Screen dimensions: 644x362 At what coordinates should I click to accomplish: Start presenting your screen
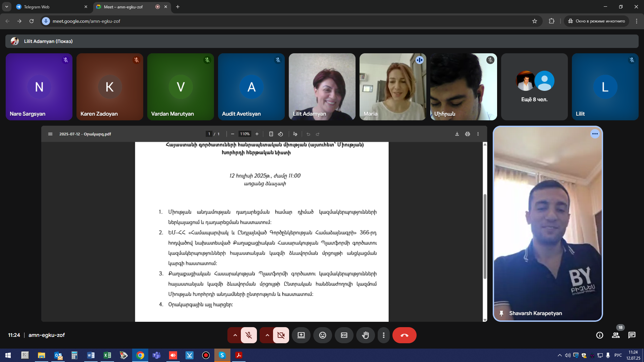tap(301, 335)
